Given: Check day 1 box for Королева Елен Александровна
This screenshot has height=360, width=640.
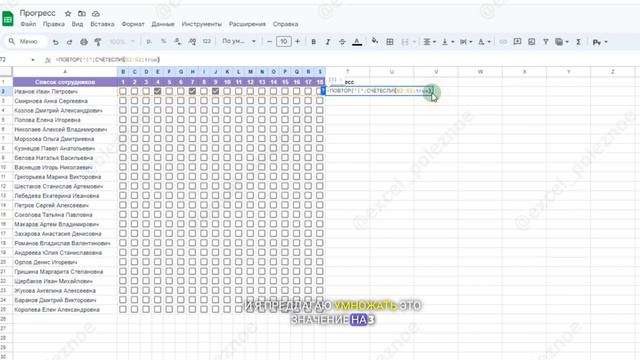Looking at the screenshot, I should pyautogui.click(x=123, y=309).
